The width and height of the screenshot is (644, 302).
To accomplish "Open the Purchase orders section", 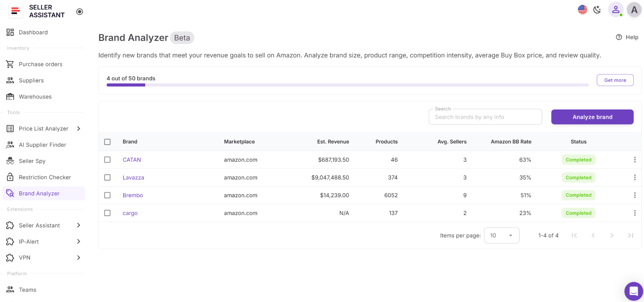I will (x=40, y=64).
